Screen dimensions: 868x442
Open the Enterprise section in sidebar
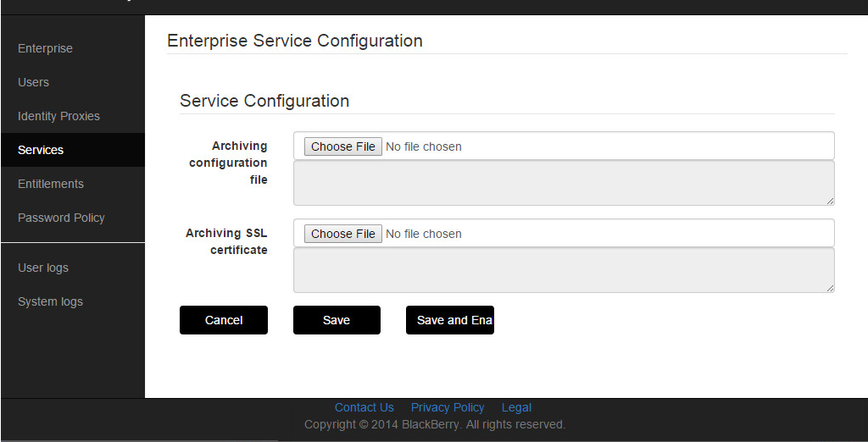(x=45, y=48)
